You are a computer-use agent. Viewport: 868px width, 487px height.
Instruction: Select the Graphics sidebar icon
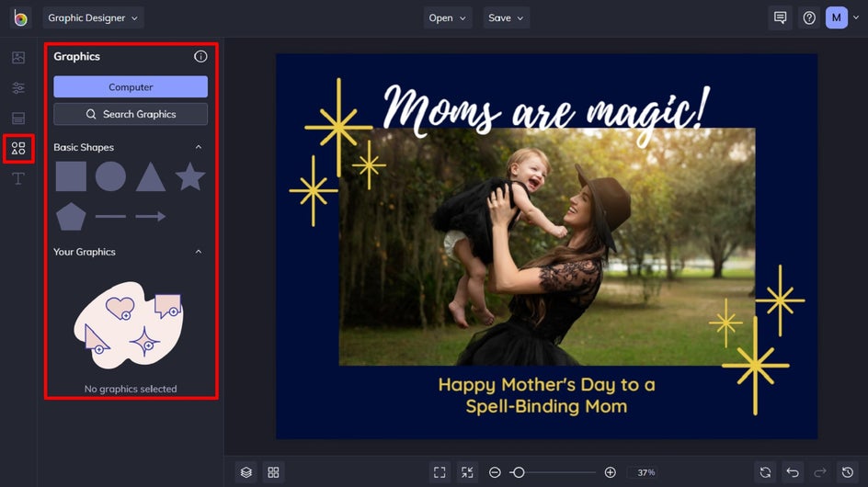pyautogui.click(x=18, y=148)
